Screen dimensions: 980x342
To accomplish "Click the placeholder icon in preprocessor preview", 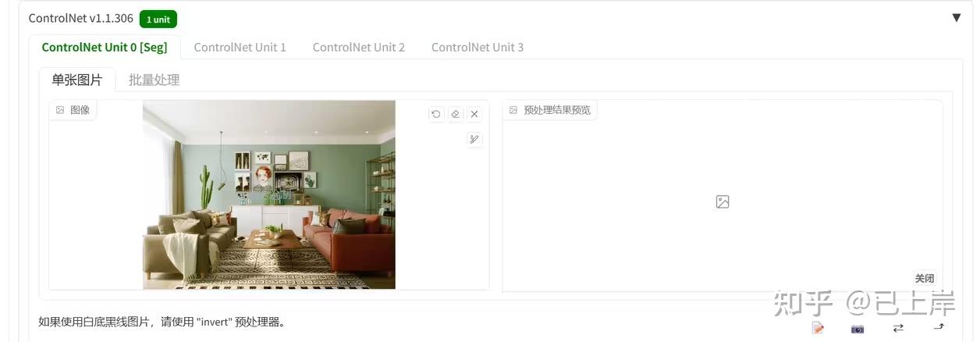I will (723, 201).
